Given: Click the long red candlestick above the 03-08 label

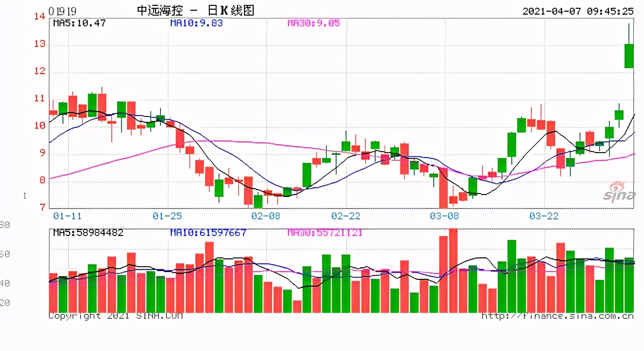Looking at the screenshot, I should click(x=443, y=188).
